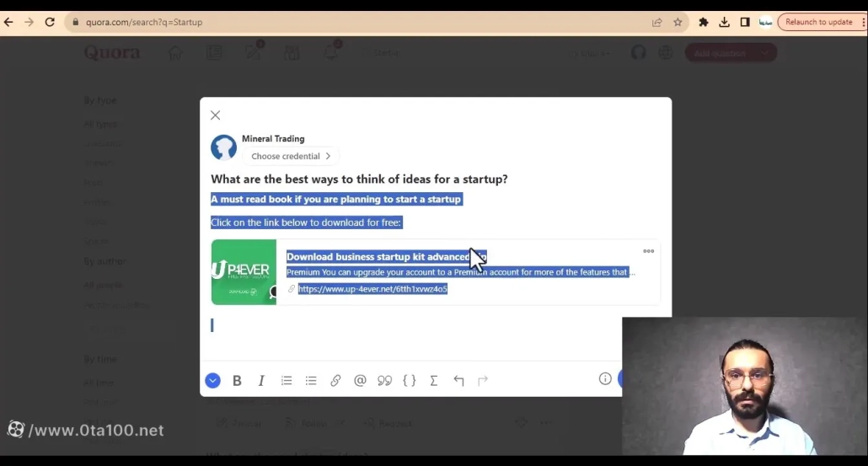Screen dimensions: 868x466
Task: Undo the last edit
Action: click(x=458, y=381)
